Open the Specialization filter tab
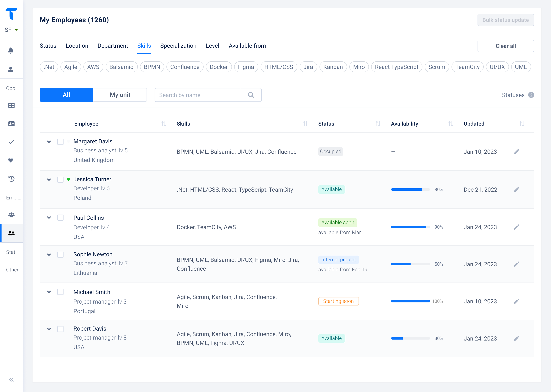Screen dimensions: 551x392 pos(178,46)
